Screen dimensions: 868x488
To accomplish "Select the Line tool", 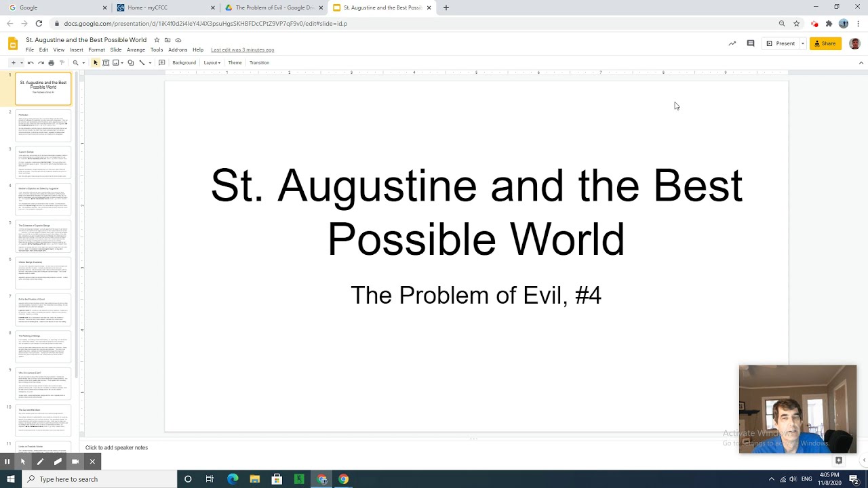I will coord(142,62).
